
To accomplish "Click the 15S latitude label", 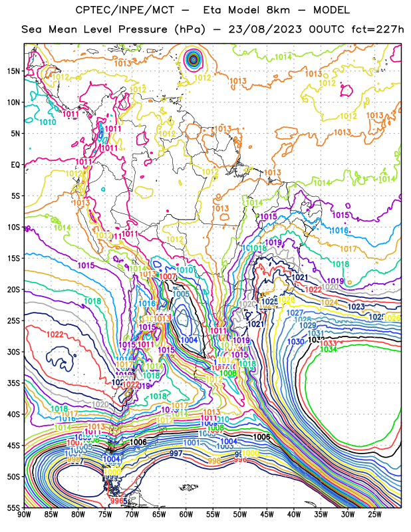I will [13, 259].
